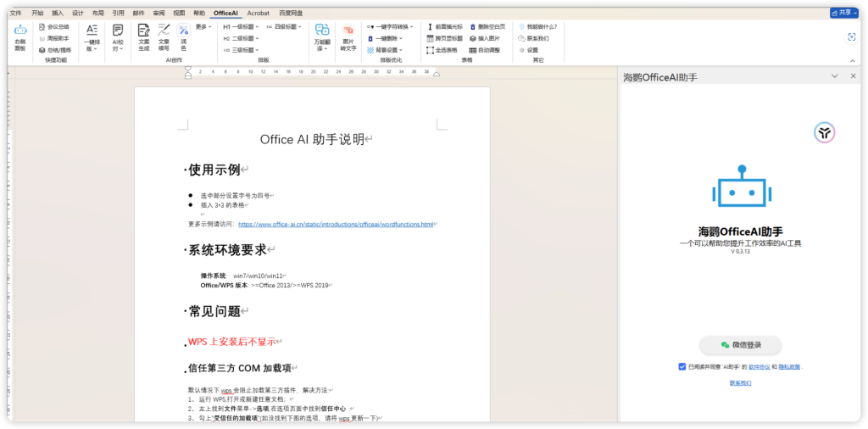Click the heading 使用示例
Screen dimensions: 868x429
point(214,170)
